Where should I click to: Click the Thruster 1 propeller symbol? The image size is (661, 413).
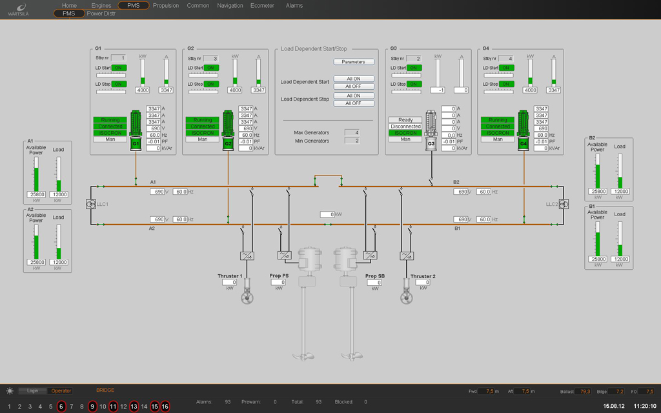coord(246,296)
